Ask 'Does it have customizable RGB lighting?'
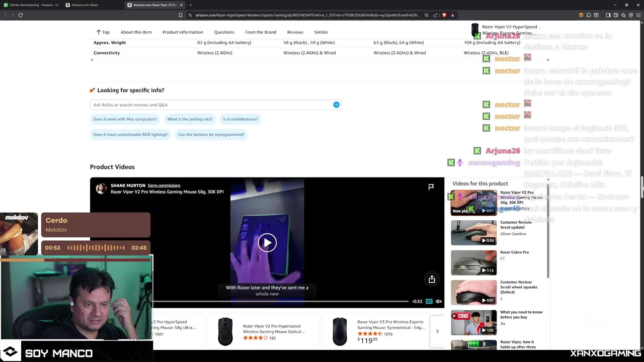Viewport: 644px width, 362px height. tap(130, 134)
